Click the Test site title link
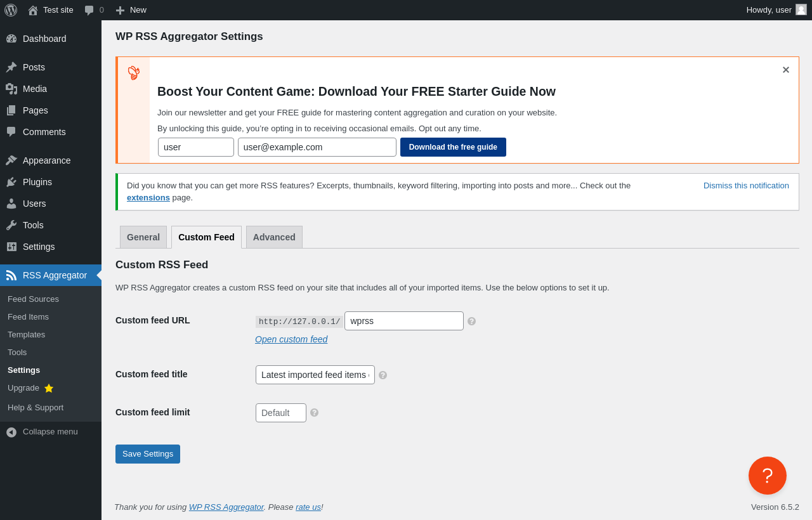This screenshot has width=812, height=520. click(x=58, y=10)
